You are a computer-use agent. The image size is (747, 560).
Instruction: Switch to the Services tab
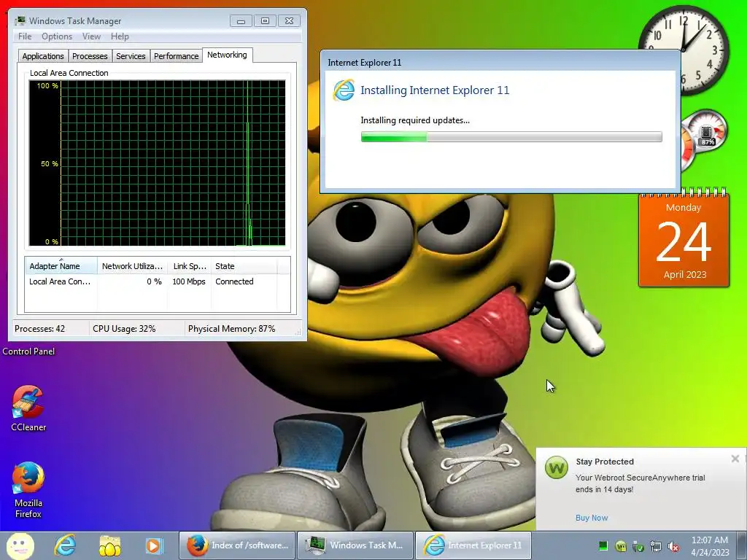tap(131, 56)
